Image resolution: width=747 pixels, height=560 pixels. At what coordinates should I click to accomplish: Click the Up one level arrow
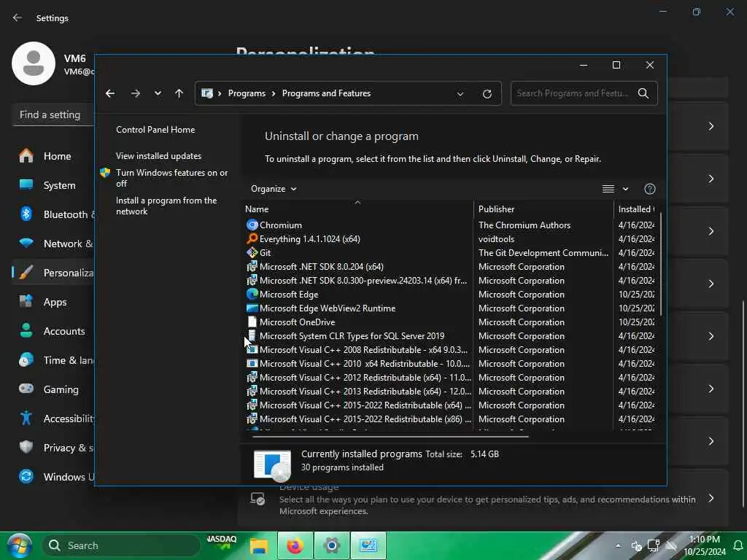point(179,93)
